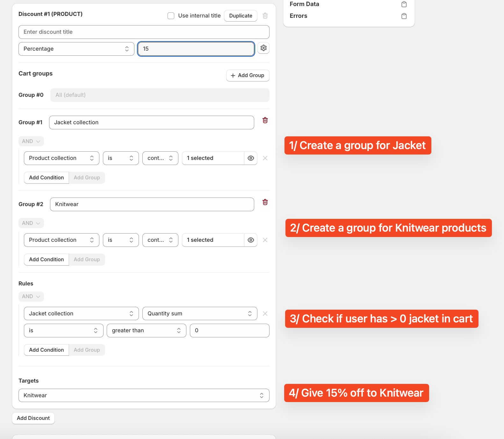Open the Percentage discount type dropdown
Image resolution: width=504 pixels, height=439 pixels.
point(76,49)
